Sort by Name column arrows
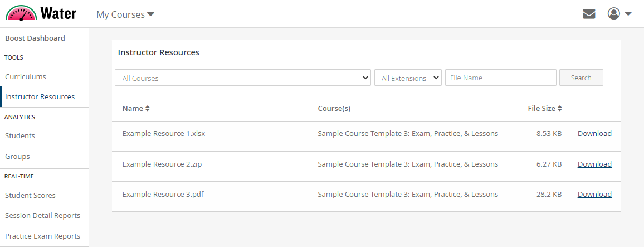The height and width of the screenshot is (247, 644). [x=148, y=109]
